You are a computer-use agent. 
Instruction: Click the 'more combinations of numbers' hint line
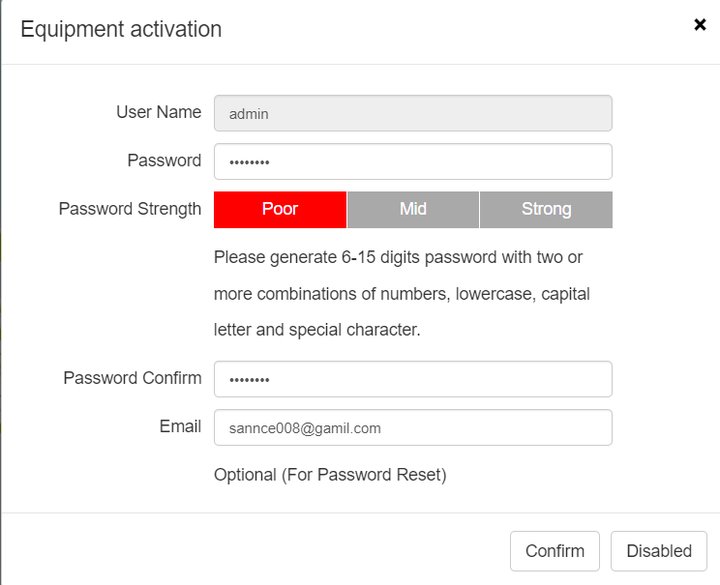point(402,294)
